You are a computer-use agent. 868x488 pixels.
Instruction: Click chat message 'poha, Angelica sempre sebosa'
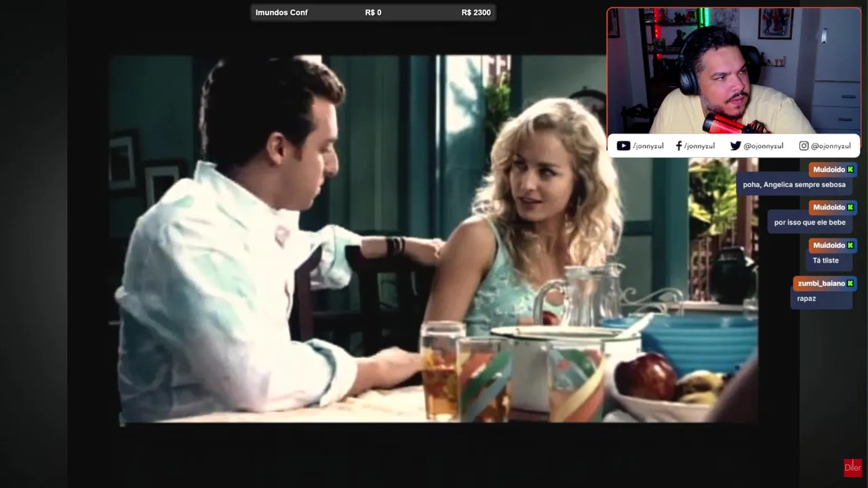point(794,184)
